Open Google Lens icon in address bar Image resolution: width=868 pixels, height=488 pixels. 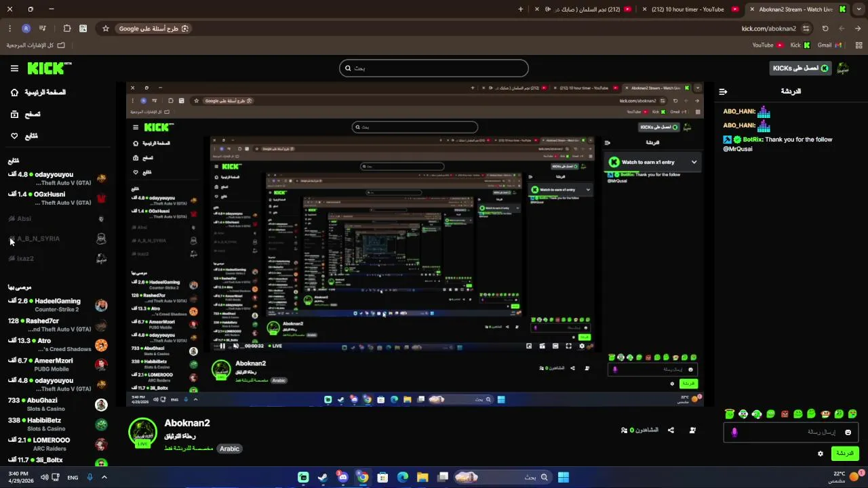tap(185, 28)
